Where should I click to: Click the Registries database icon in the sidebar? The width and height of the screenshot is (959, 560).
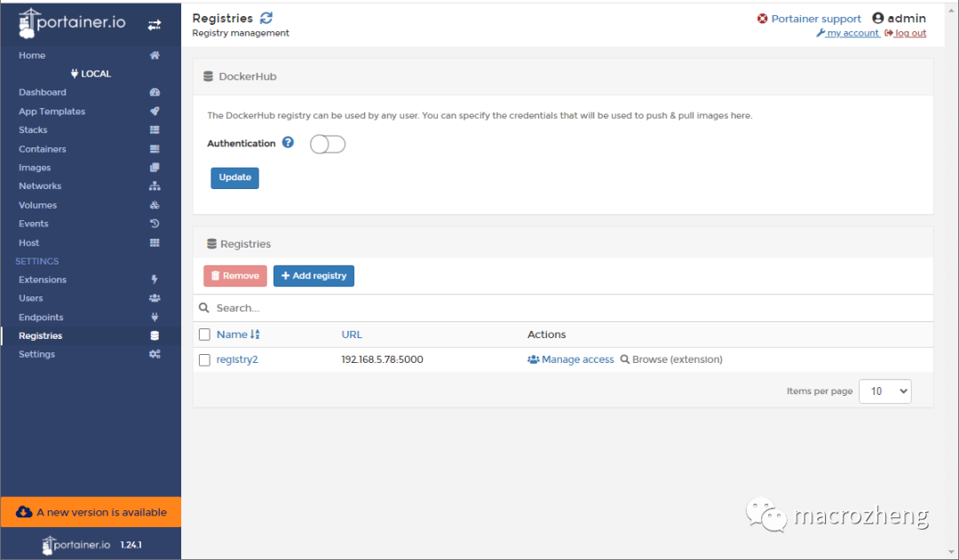pos(155,335)
